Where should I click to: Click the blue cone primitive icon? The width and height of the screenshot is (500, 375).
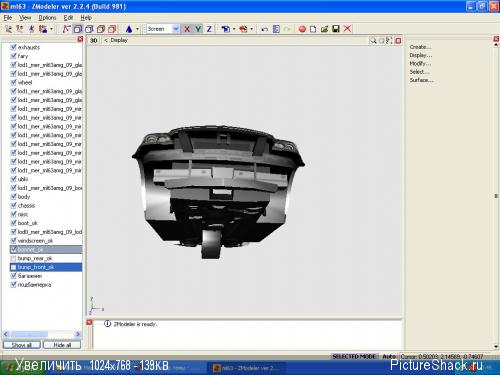pos(129,29)
